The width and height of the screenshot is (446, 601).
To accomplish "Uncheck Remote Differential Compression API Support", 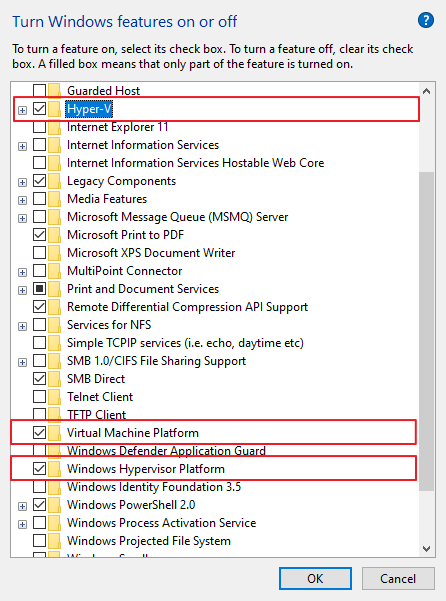I will 39,307.
